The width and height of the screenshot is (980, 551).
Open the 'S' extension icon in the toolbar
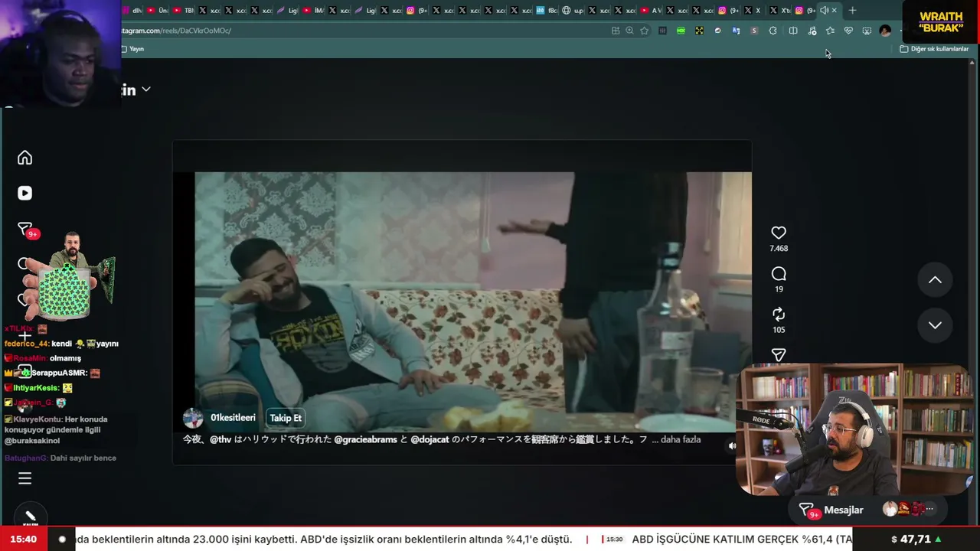click(x=754, y=31)
